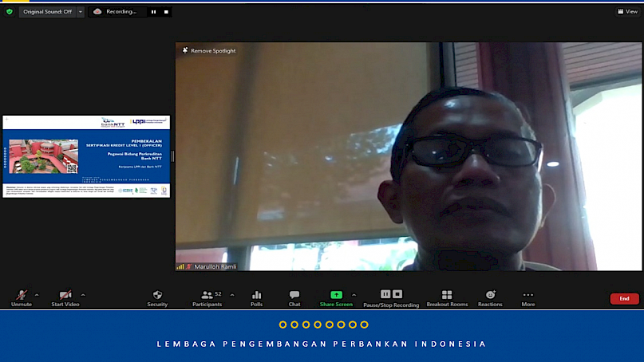Select the shared presentation slide thumbnail
Viewport: 644px width, 362px height.
(x=86, y=156)
